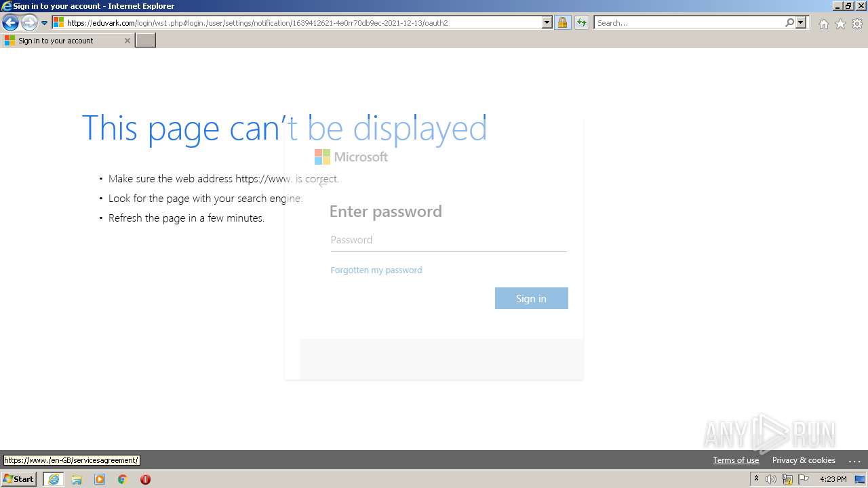Image resolution: width=868 pixels, height=488 pixels.
Task: Click the Action Center flag icon
Action: point(804,479)
